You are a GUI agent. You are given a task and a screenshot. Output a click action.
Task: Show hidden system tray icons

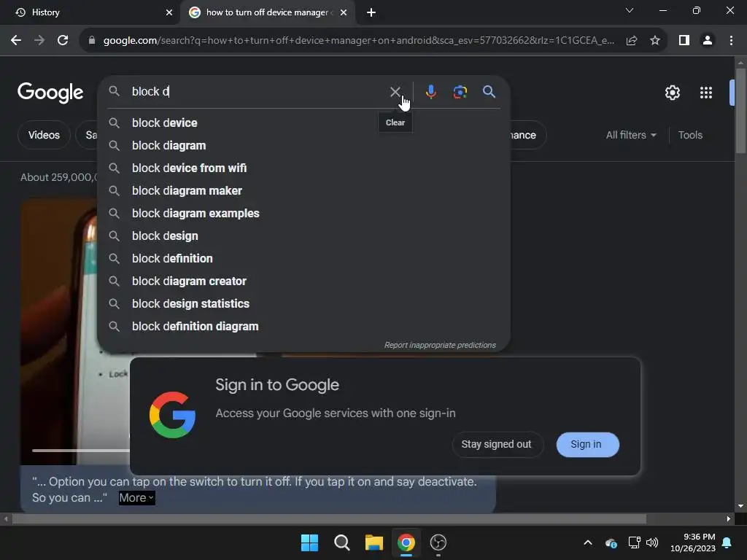click(588, 542)
